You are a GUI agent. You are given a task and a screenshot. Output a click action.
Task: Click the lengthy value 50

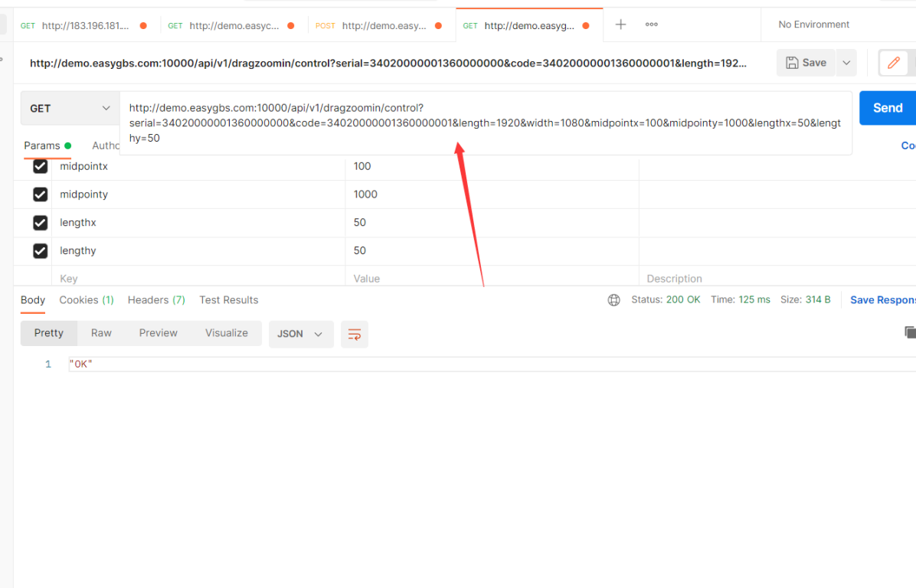(x=360, y=250)
